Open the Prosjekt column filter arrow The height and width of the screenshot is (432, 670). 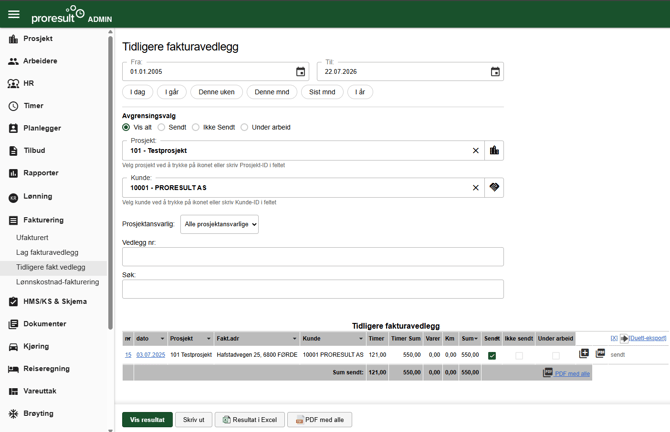pyautogui.click(x=209, y=338)
